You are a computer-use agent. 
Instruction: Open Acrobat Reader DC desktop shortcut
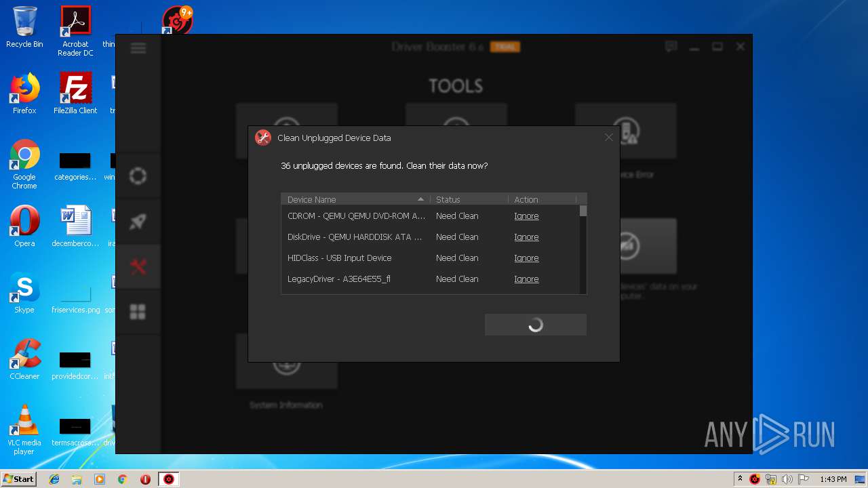(x=75, y=31)
